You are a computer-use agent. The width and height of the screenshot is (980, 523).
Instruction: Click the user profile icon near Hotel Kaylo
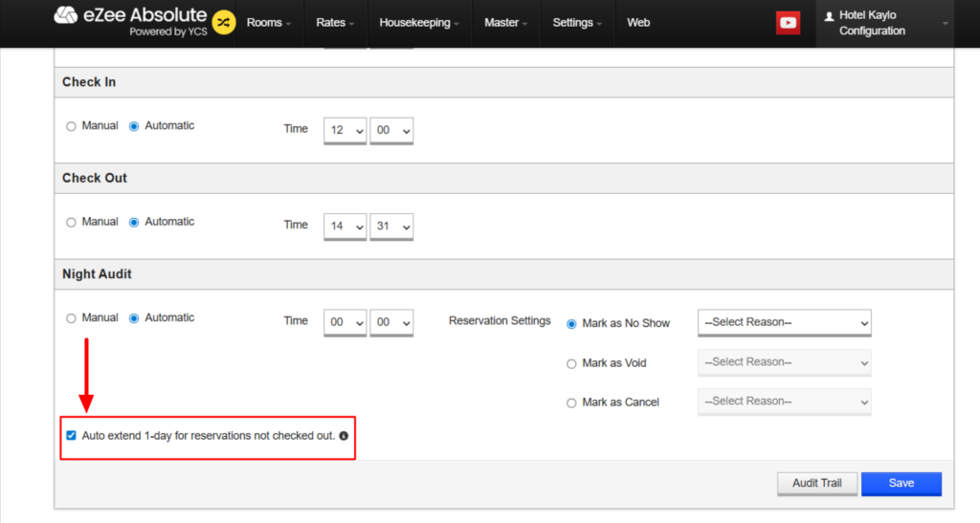point(829,16)
